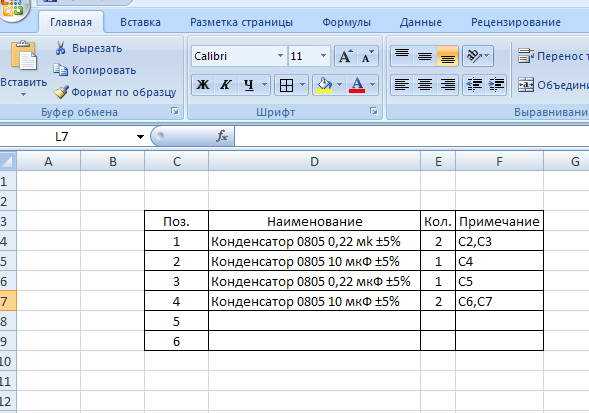Screen dimensions: 589x413
Task: Open text orientation button
Action: pos(478,56)
